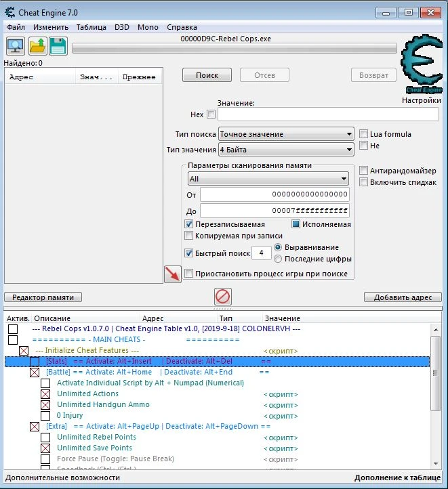Click the Возврат button
Screen dimensions: 448x489
[x=373, y=75]
